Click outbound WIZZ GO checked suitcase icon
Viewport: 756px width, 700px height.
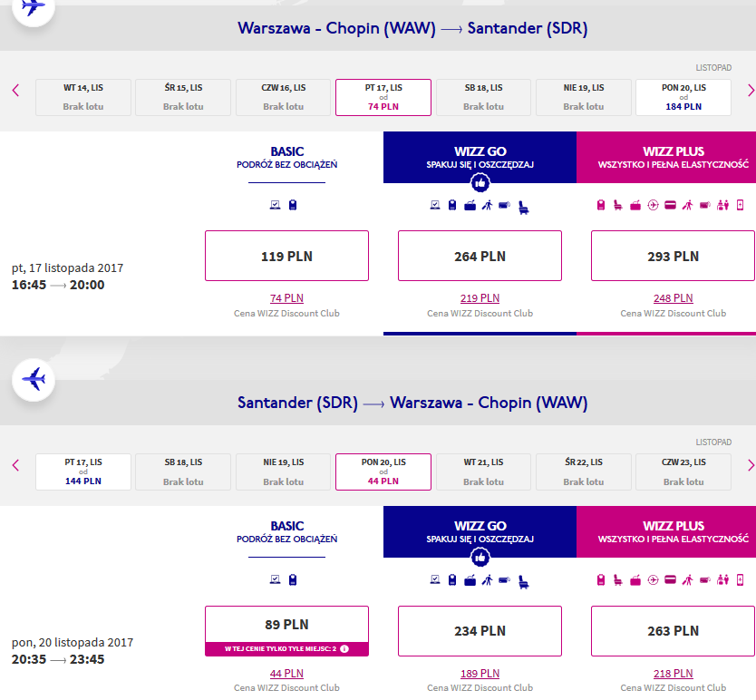[470, 206]
